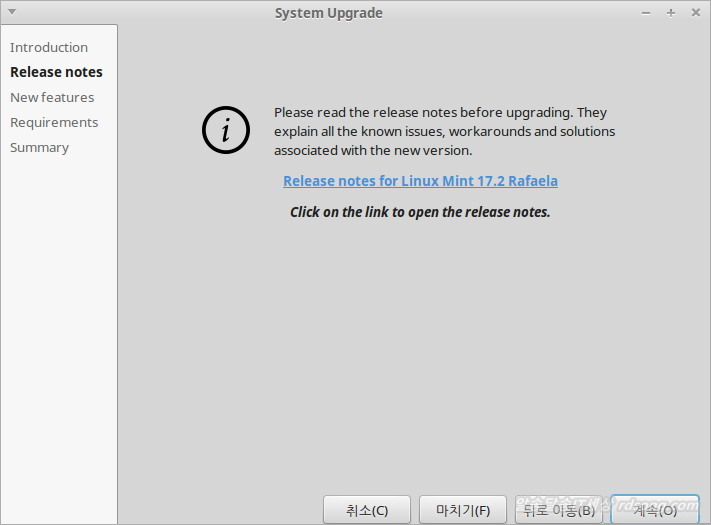The width and height of the screenshot is (711, 525).
Task: Maximize the System Upgrade window
Action: point(670,13)
